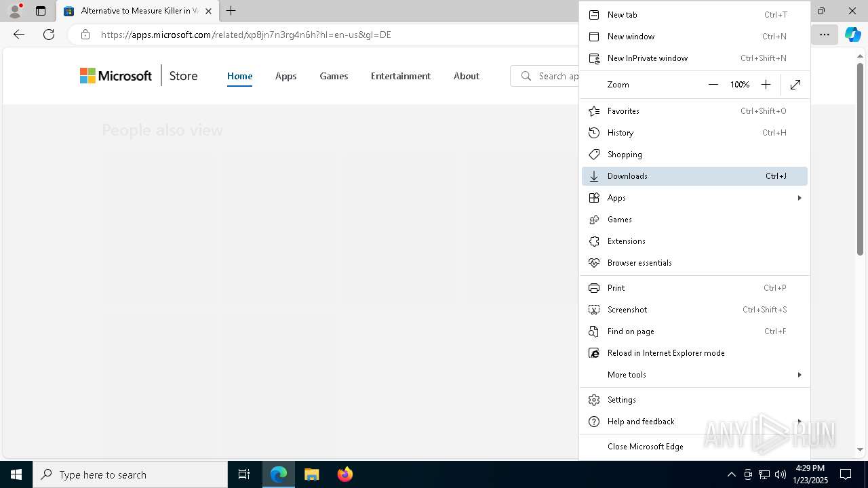
Task: Open the volume control in tray
Action: click(x=780, y=474)
